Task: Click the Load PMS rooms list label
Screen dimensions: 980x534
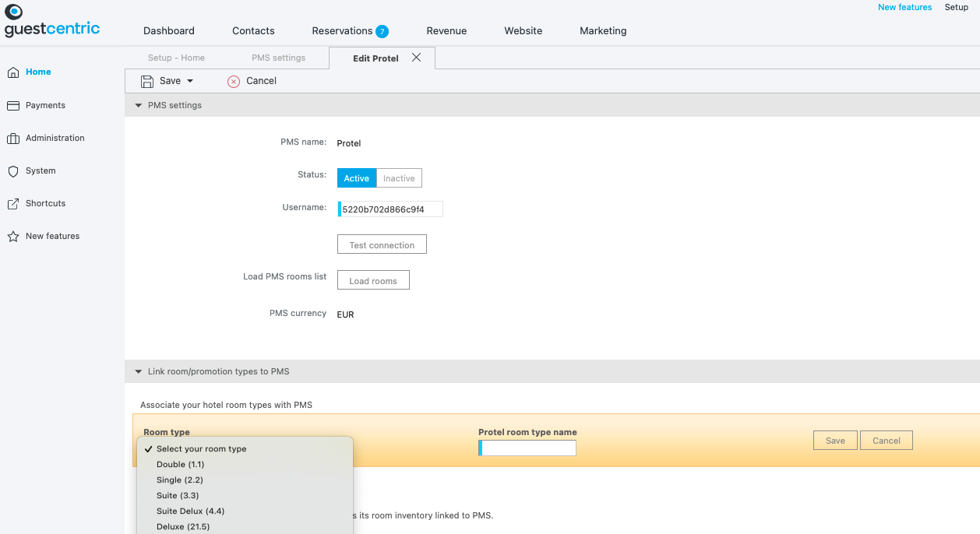Action: tap(285, 276)
